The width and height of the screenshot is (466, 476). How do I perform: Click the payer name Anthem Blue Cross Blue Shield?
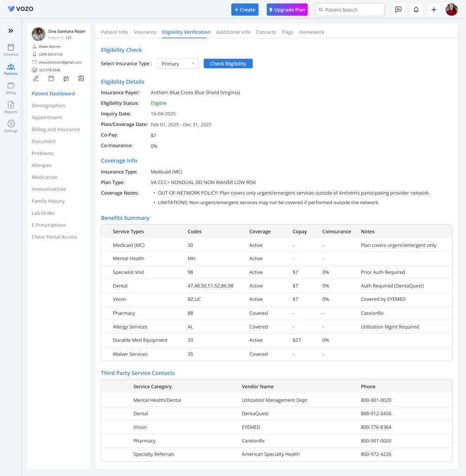196,93
